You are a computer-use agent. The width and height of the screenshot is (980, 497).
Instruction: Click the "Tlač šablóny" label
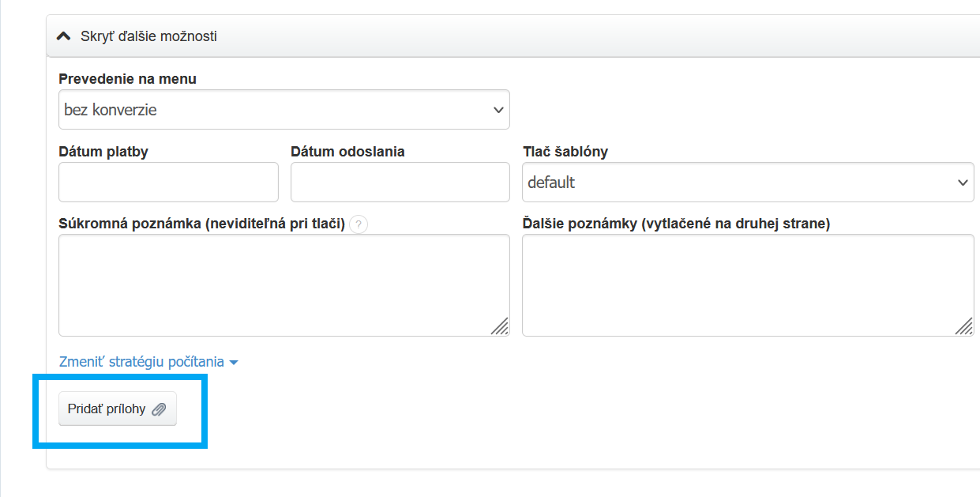tap(565, 152)
